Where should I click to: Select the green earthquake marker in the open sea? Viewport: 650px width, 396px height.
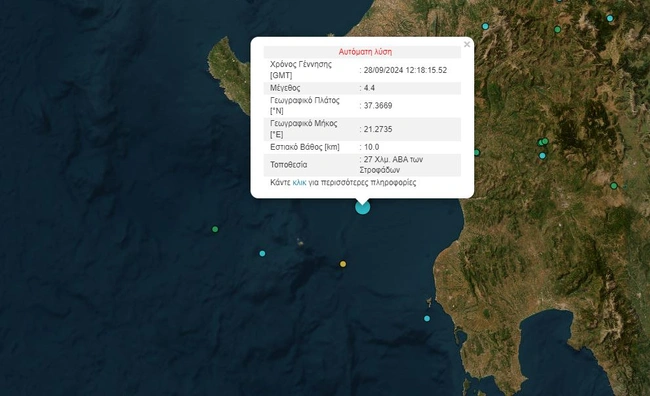pyautogui.click(x=215, y=229)
